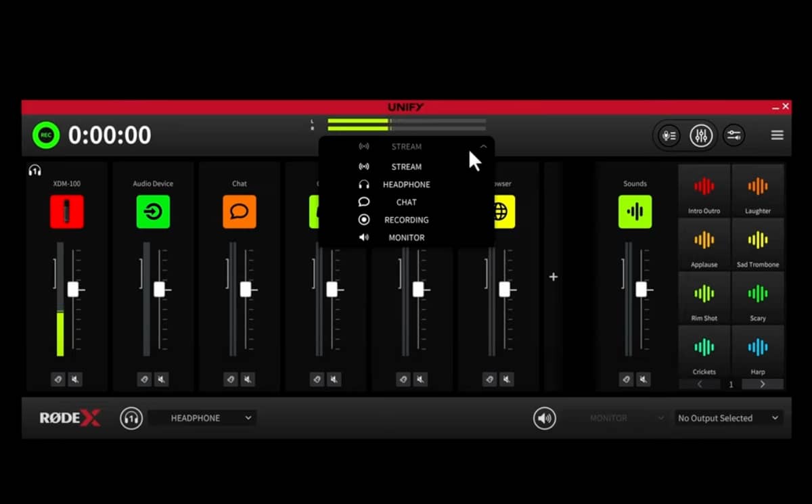Screen dimensions: 812x504
Task: Go to previous sound pad page
Action: (x=700, y=384)
